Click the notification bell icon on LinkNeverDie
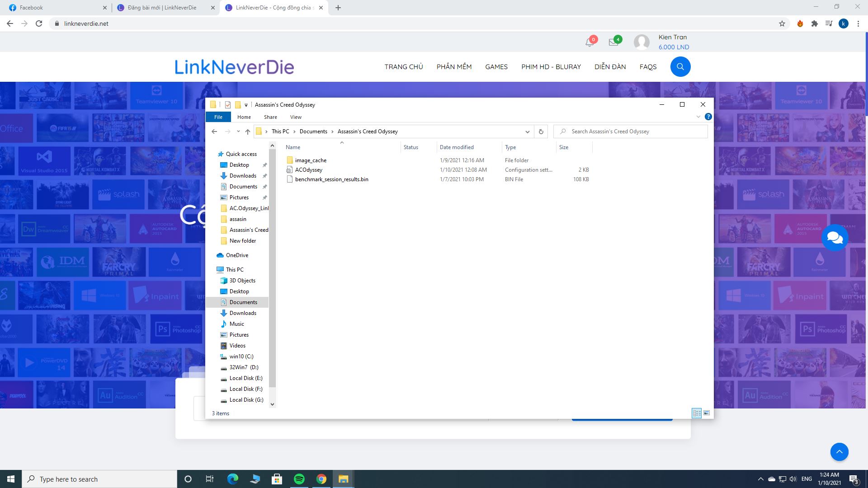Image resolution: width=868 pixels, height=488 pixels. point(589,42)
